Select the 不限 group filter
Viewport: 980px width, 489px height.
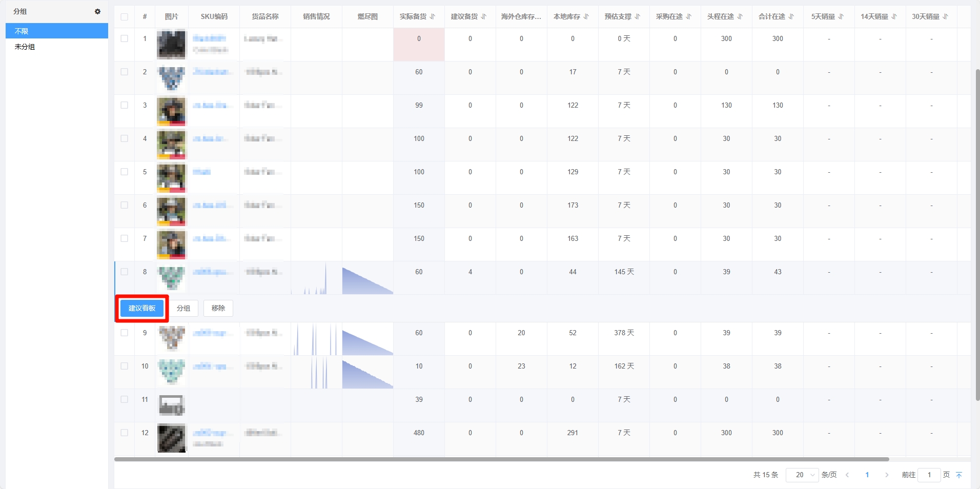click(x=57, y=31)
